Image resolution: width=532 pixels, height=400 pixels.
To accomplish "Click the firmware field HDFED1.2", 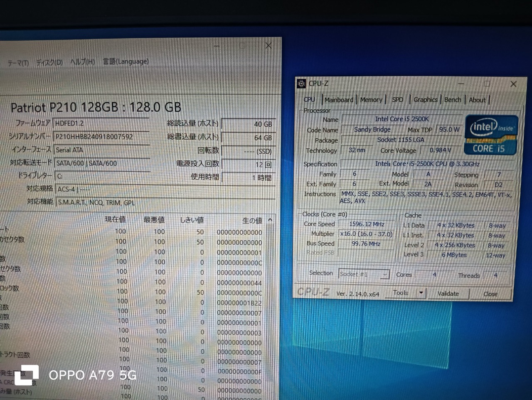I will pyautogui.click(x=101, y=123).
